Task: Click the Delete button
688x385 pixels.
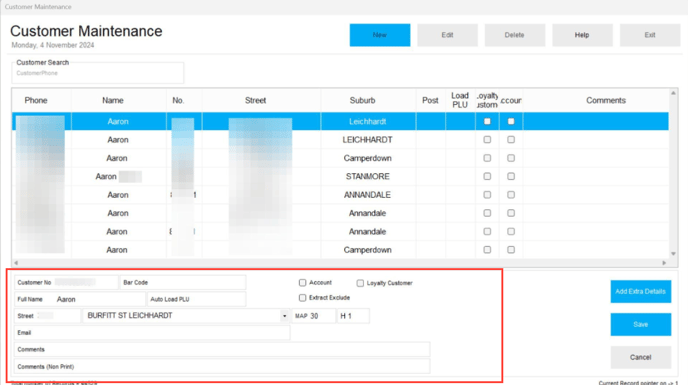Action: click(515, 35)
